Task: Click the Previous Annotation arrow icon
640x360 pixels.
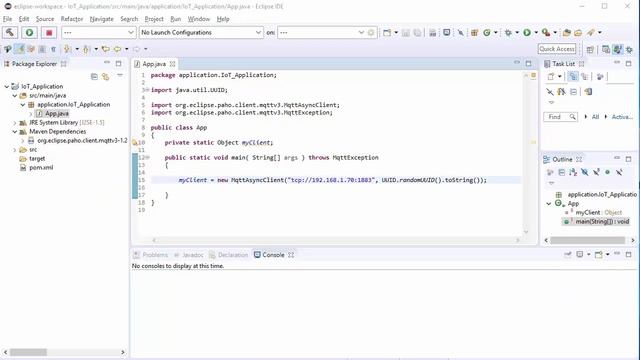Action: pyautogui.click(x=86, y=49)
